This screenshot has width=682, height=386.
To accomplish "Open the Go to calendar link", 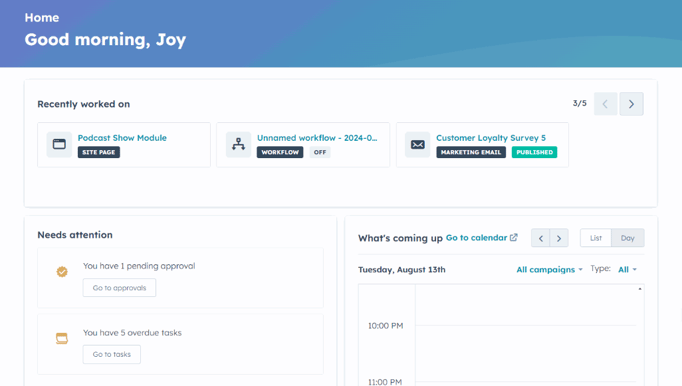I will 476,238.
